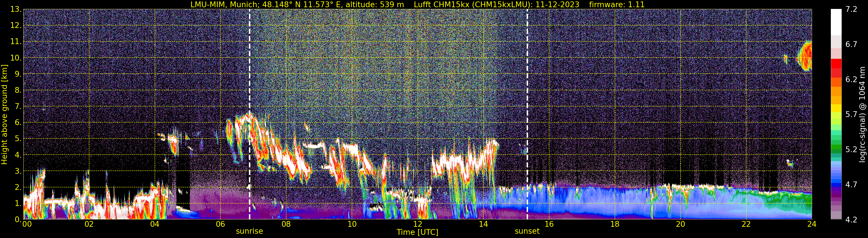Click the time-axis tick label "10"

pyautogui.click(x=352, y=224)
